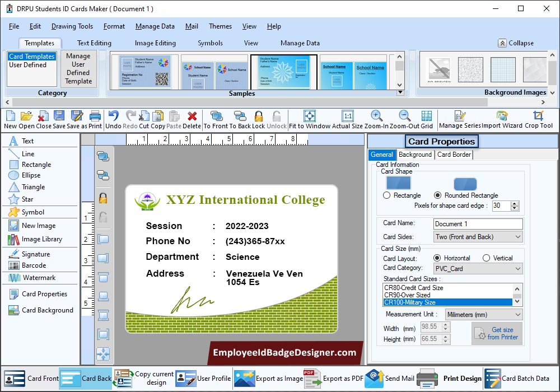This screenshot has height=392, width=560.
Task: Switch to Card Back view
Action: point(86,379)
